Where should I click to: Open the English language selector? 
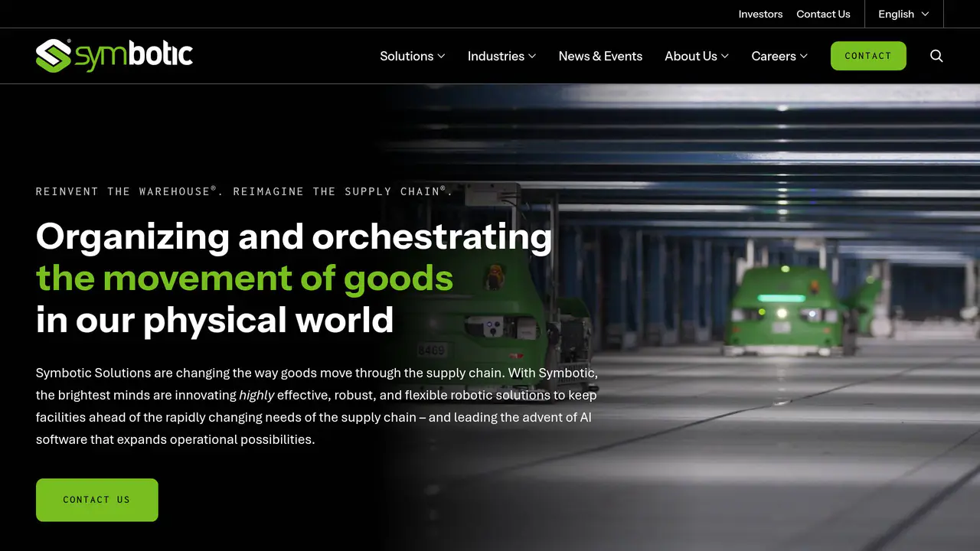coord(903,14)
